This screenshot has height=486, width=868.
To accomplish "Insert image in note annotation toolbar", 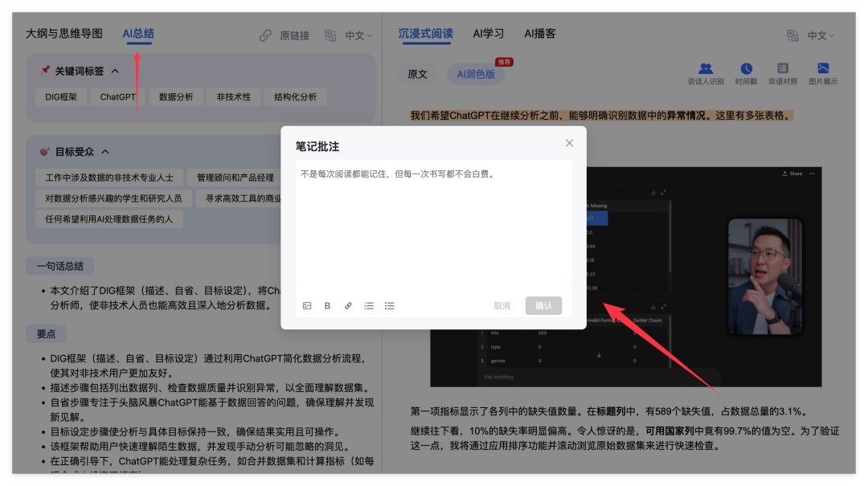I will point(307,306).
